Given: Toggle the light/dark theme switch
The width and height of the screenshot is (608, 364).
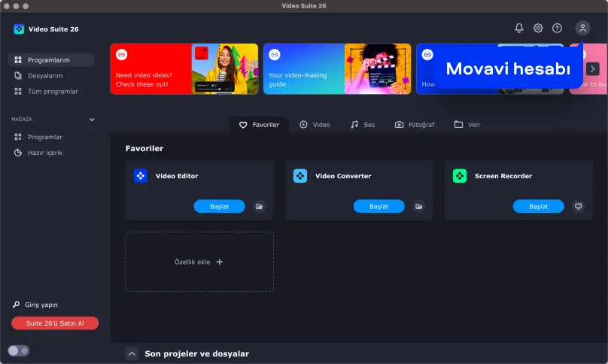Looking at the screenshot, I should click(18, 350).
